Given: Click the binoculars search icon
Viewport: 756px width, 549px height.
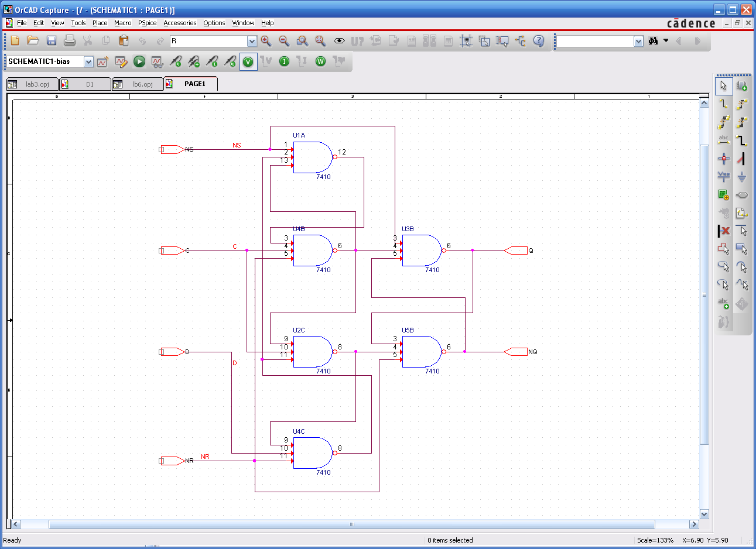Looking at the screenshot, I should tap(654, 41).
